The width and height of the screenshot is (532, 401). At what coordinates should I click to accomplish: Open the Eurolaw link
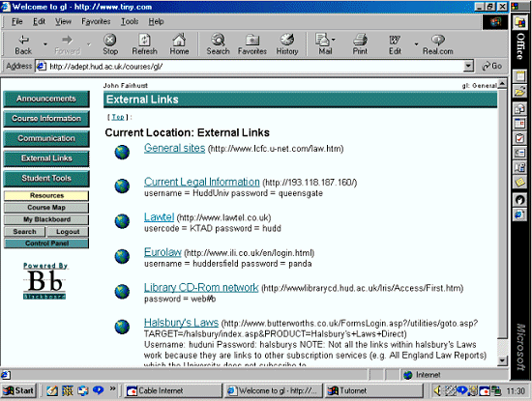163,252
